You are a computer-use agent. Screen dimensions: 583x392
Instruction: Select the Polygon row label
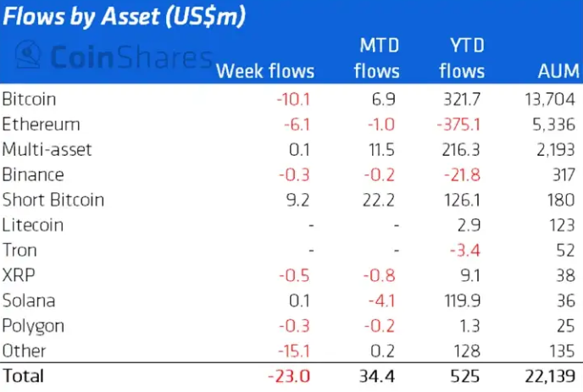pos(34,326)
